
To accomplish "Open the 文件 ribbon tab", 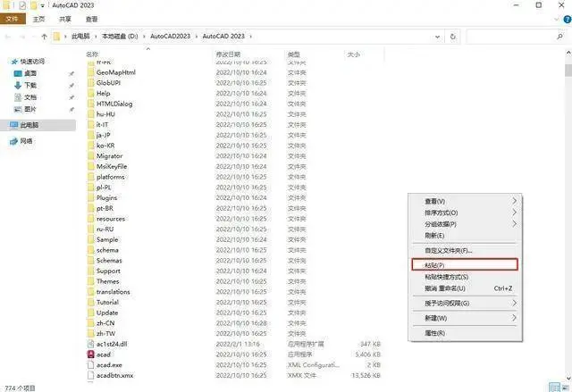I will click(13, 19).
